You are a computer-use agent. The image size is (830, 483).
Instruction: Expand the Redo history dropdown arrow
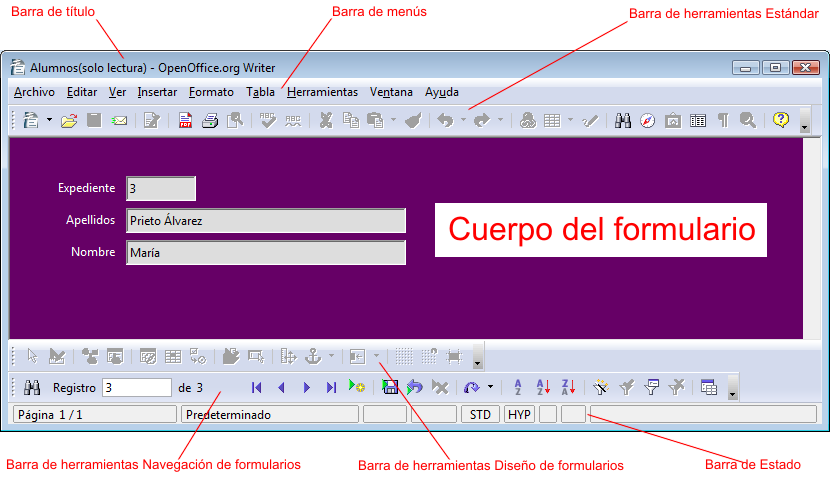pos(500,120)
